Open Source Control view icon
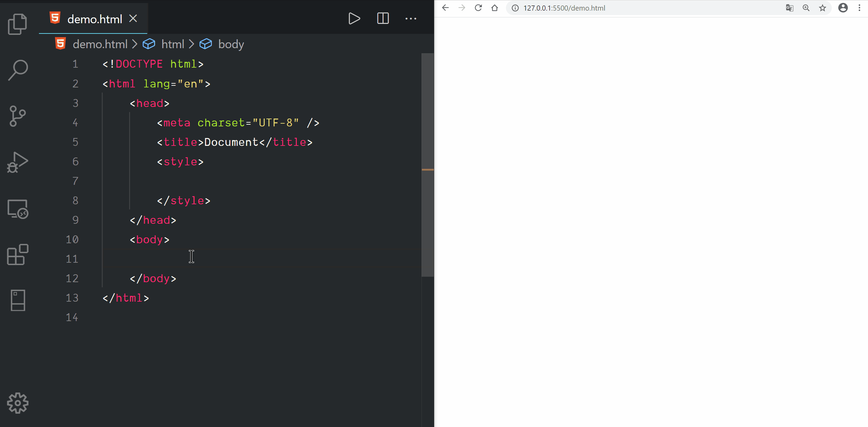The height and width of the screenshot is (427, 868). pos(17,116)
